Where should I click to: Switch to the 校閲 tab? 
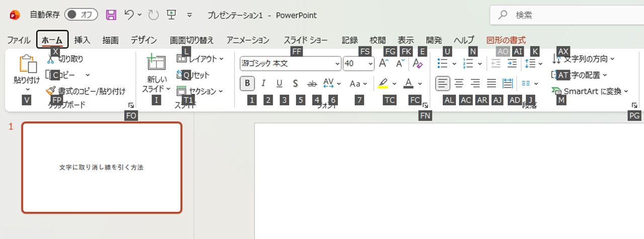[377, 40]
